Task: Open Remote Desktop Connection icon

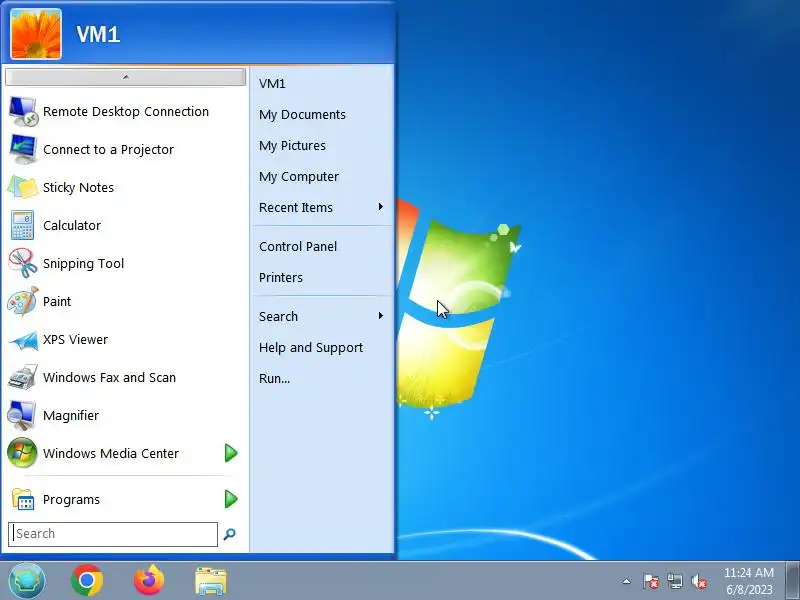Action: coord(23,111)
